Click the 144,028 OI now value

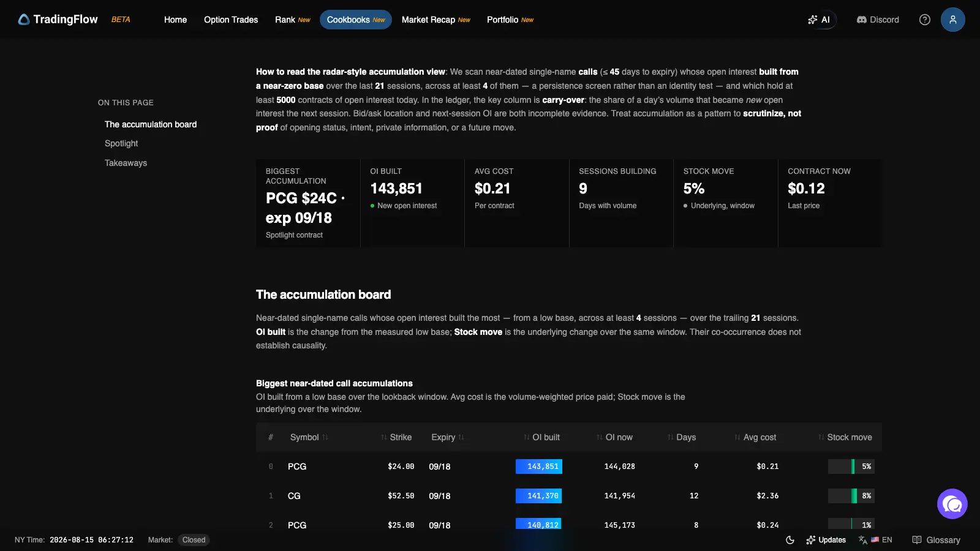pyautogui.click(x=620, y=467)
